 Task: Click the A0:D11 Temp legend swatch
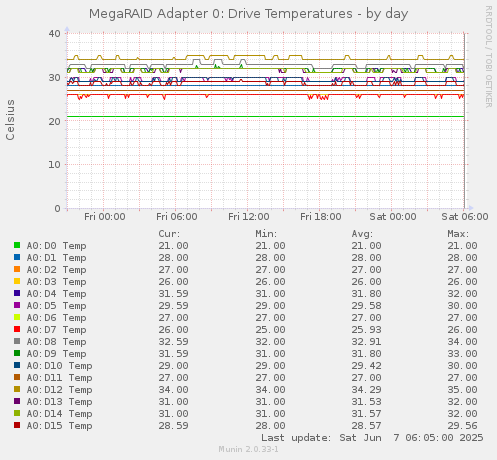[17, 377]
